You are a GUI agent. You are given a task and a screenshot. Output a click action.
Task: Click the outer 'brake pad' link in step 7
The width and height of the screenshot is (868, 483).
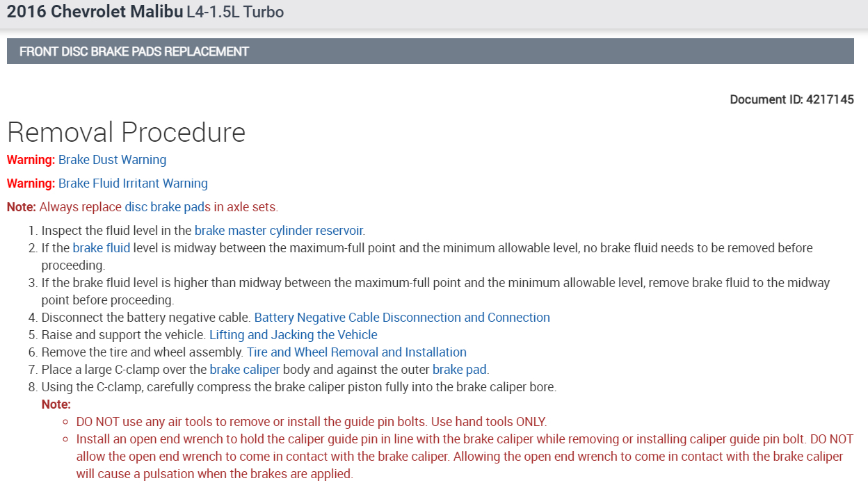[460, 370]
